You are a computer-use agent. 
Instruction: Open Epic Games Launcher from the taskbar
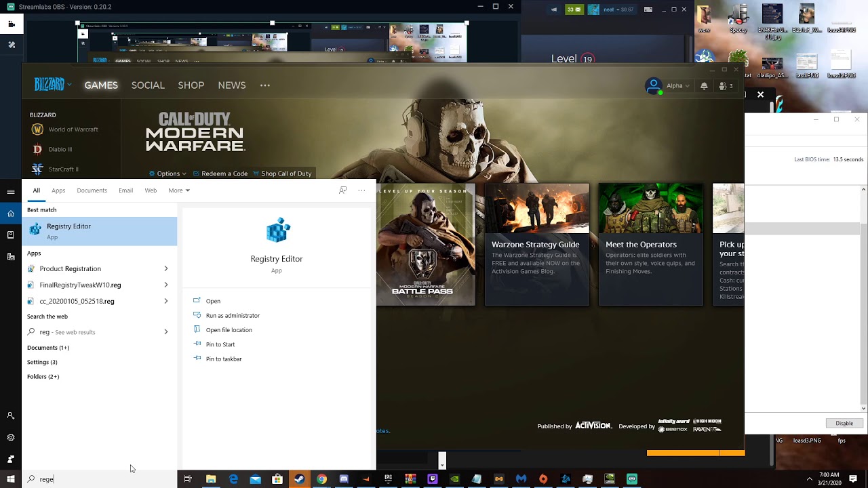(x=388, y=479)
